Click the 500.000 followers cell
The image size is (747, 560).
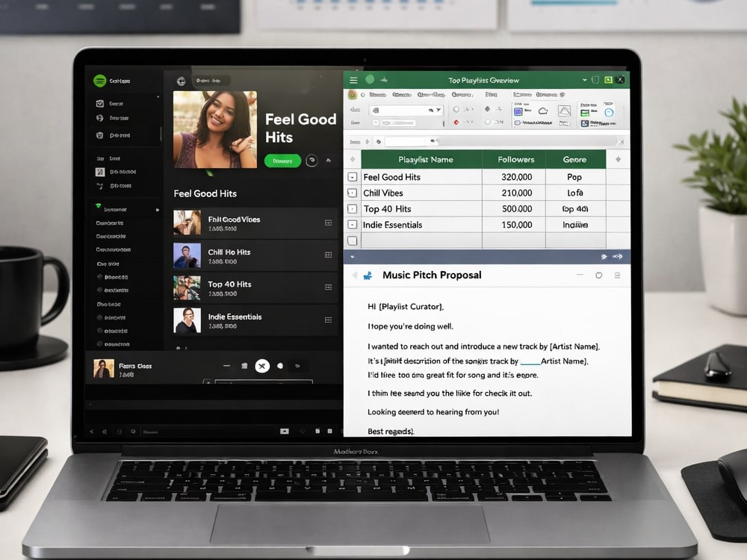coord(514,208)
